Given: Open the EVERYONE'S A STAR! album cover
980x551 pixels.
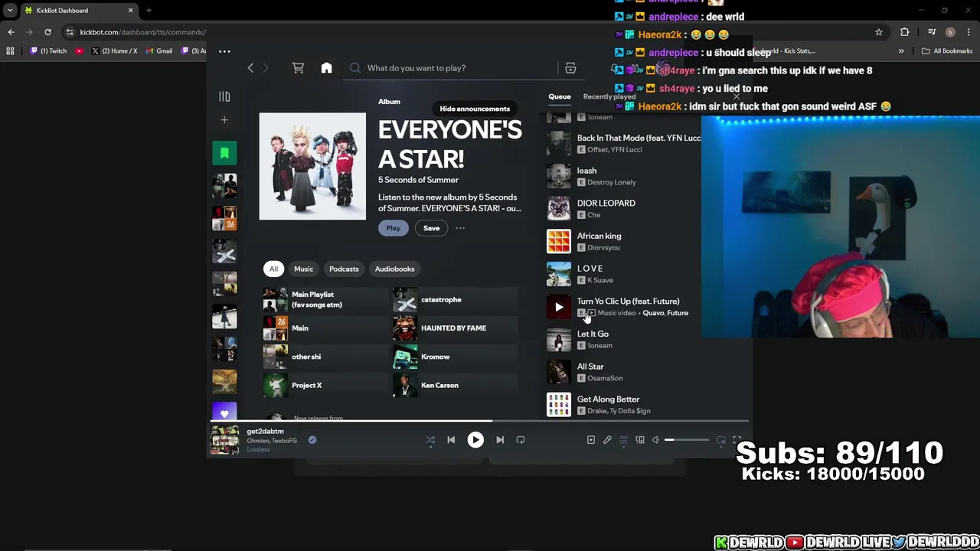Looking at the screenshot, I should [x=312, y=166].
